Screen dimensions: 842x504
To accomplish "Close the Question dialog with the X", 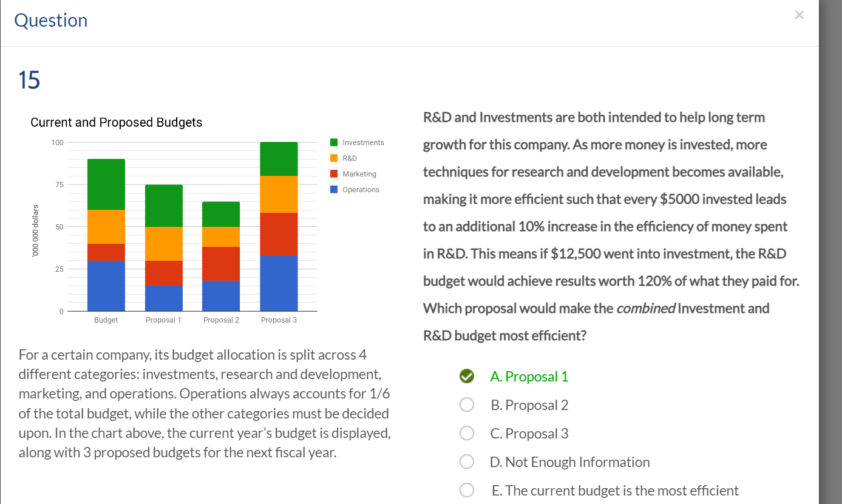I will tap(799, 15).
